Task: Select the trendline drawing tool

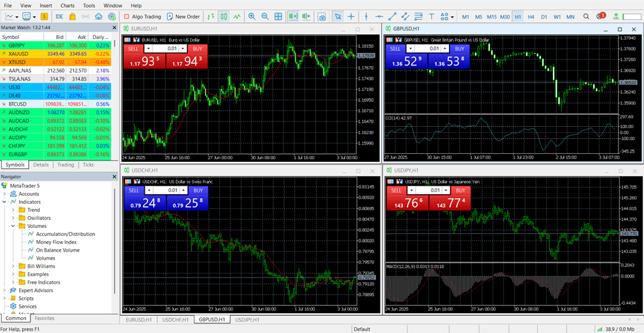Action: tap(392, 17)
